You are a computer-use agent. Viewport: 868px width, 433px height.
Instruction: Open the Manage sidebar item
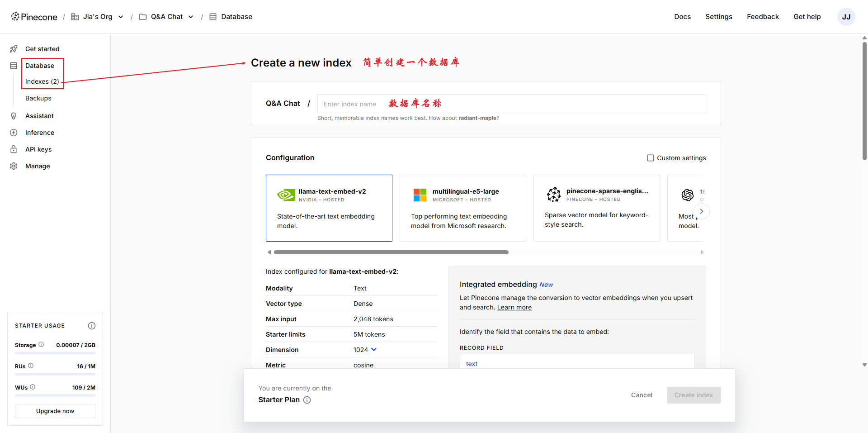pyautogui.click(x=38, y=166)
